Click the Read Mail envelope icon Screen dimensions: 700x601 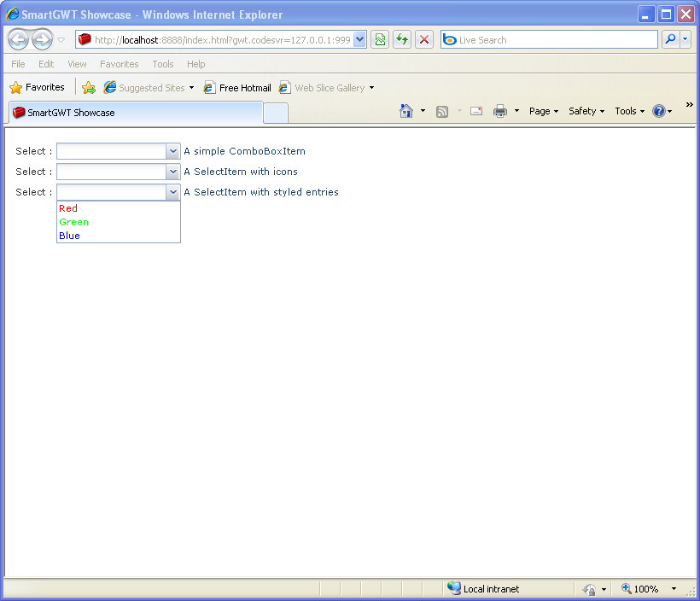476,111
